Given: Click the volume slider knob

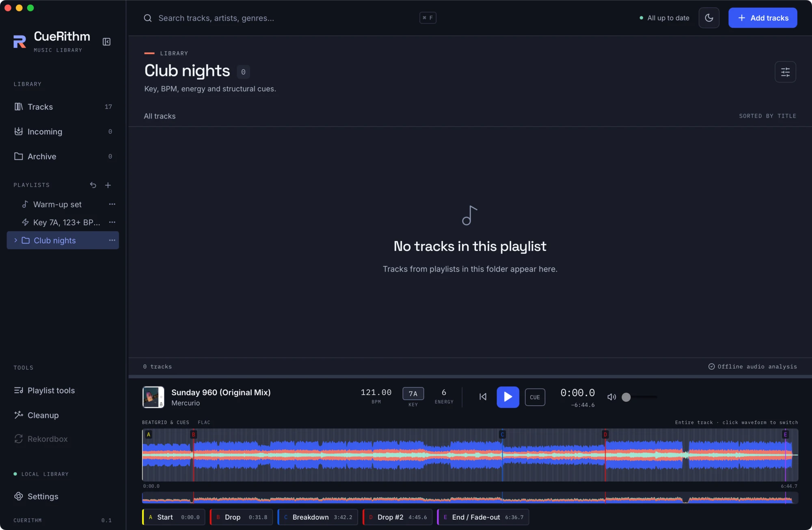Looking at the screenshot, I should click(x=626, y=397).
